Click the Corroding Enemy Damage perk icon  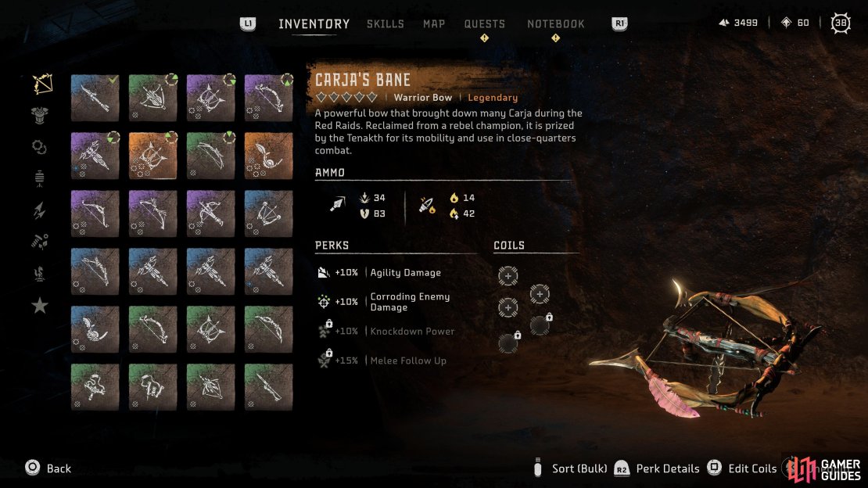[323, 301]
